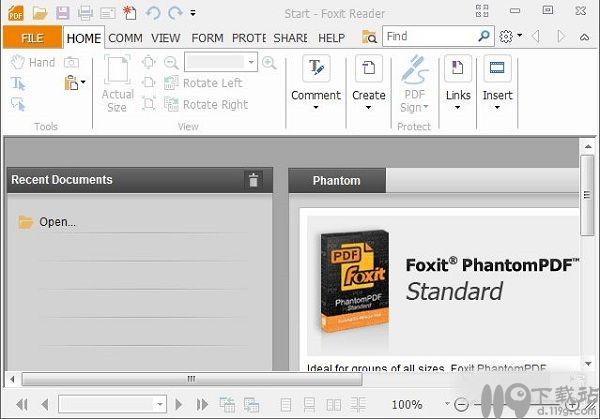
Task: Select the Hand tool
Action: pos(33,62)
